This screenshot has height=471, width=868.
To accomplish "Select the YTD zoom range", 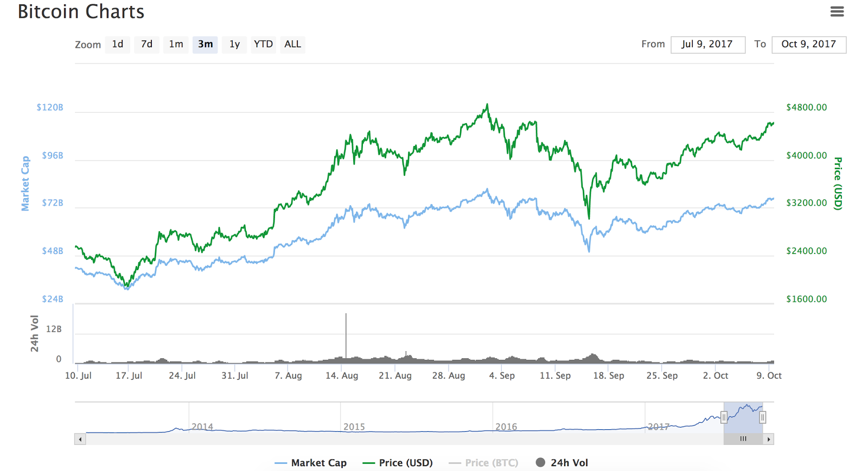I will (x=264, y=44).
